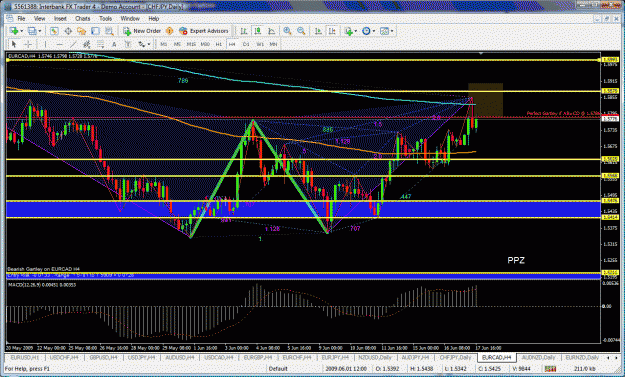Click the Indicators list icon

tap(348, 31)
